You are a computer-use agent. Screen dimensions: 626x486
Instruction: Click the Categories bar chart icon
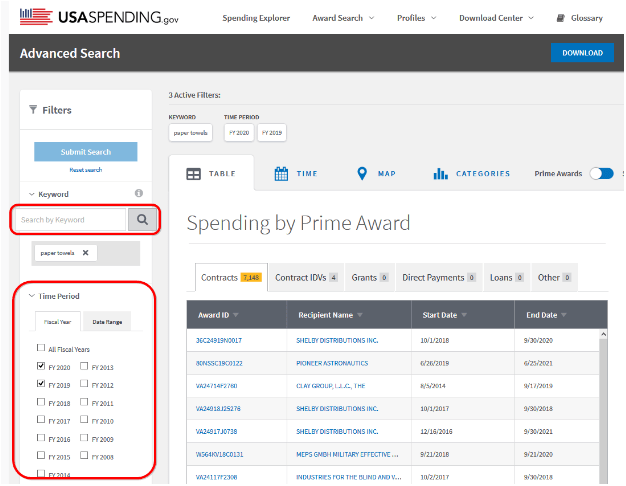pyautogui.click(x=440, y=174)
